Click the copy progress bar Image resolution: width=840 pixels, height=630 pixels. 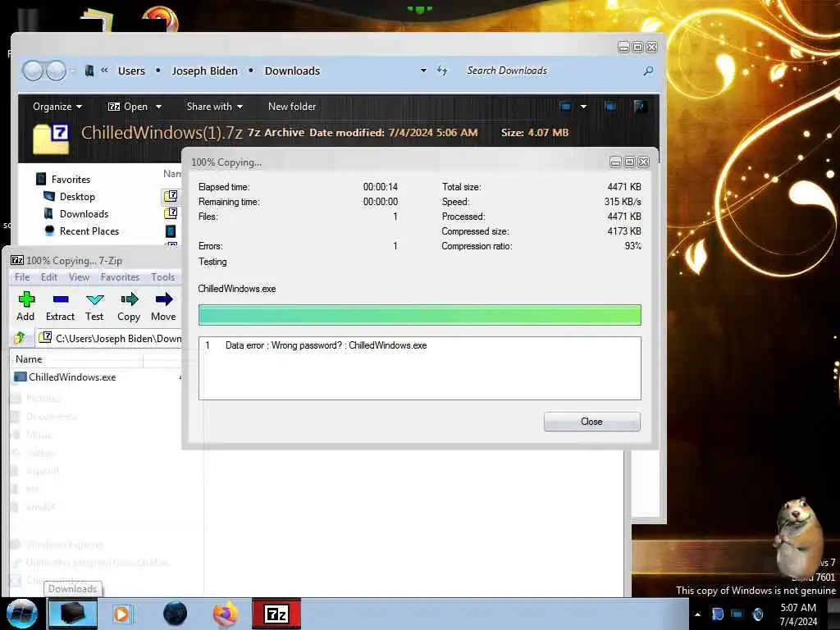(419, 315)
